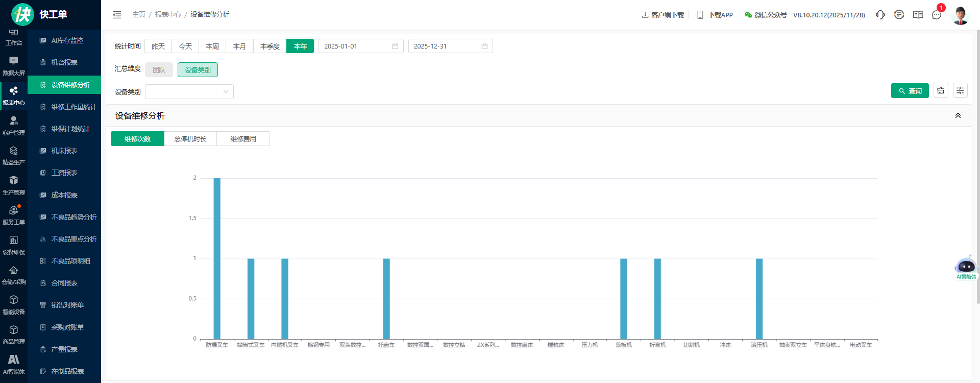Click the 查询 button

pos(910,91)
